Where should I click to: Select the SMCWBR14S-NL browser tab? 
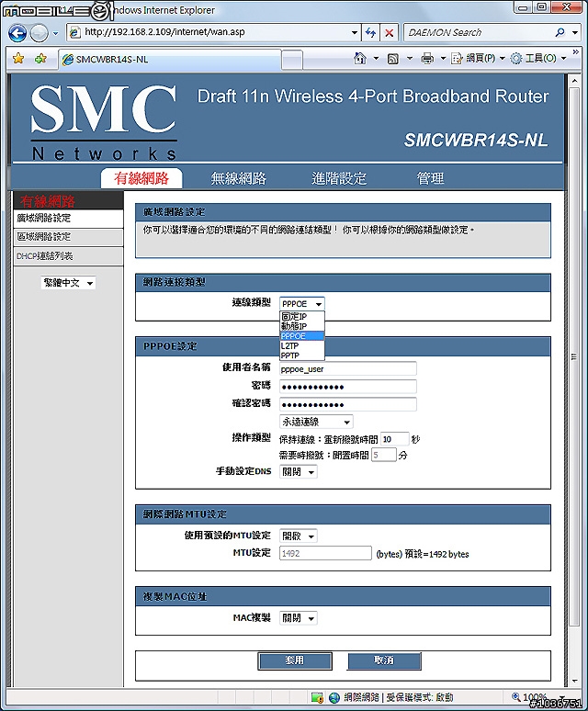click(170, 60)
